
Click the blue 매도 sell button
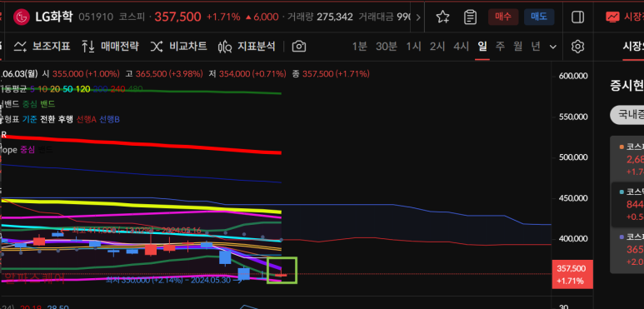click(x=539, y=17)
